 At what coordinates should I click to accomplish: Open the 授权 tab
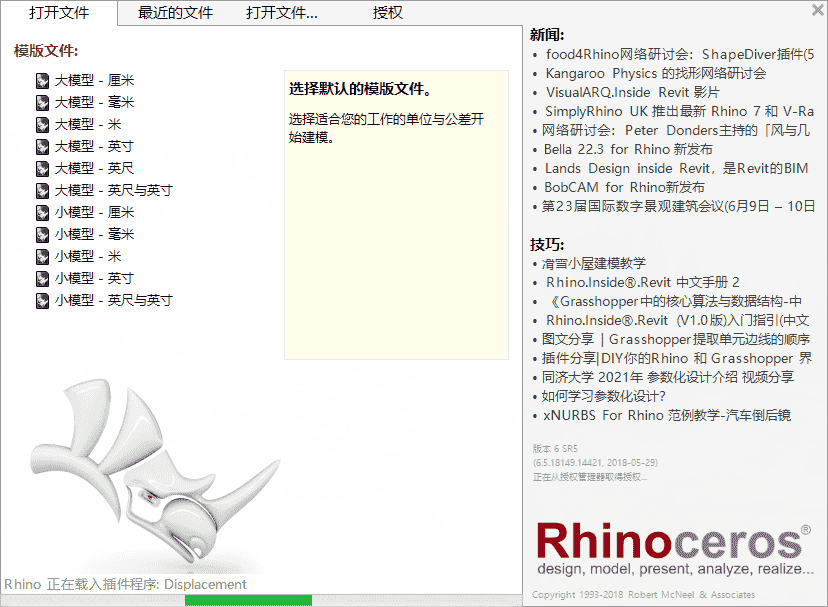point(387,14)
